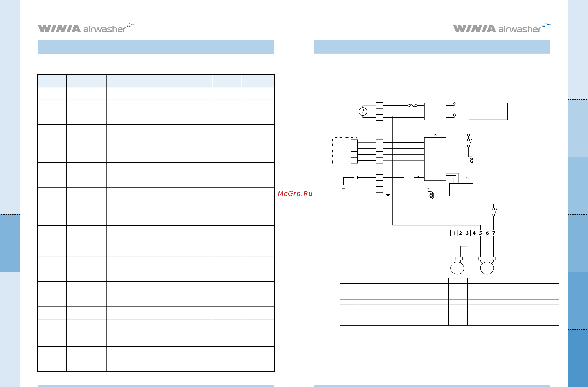Click the four-pin connector inside the dashed module
The image size is (588, 387).
(354, 152)
